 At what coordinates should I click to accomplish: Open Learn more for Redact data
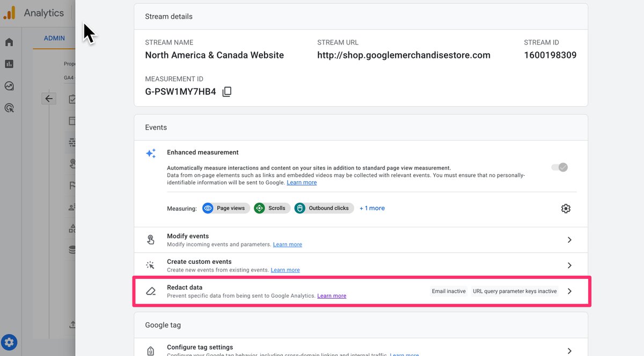(x=332, y=295)
